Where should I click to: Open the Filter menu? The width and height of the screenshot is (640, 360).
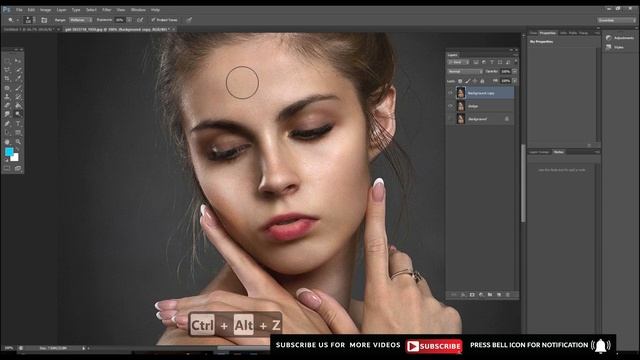pos(107,10)
